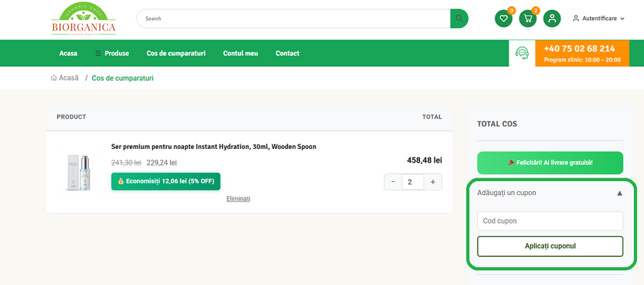
Task: Click the Felicitări! Ai livrare gratuită banner
Action: tap(550, 163)
